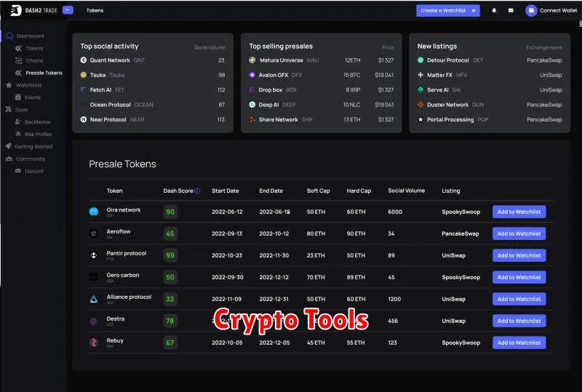Click Deep AI icon
The height and width of the screenshot is (392, 582).
252,105
